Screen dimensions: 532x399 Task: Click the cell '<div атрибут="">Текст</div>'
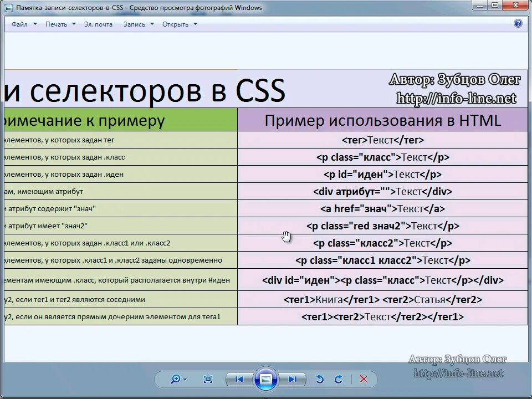point(383,192)
